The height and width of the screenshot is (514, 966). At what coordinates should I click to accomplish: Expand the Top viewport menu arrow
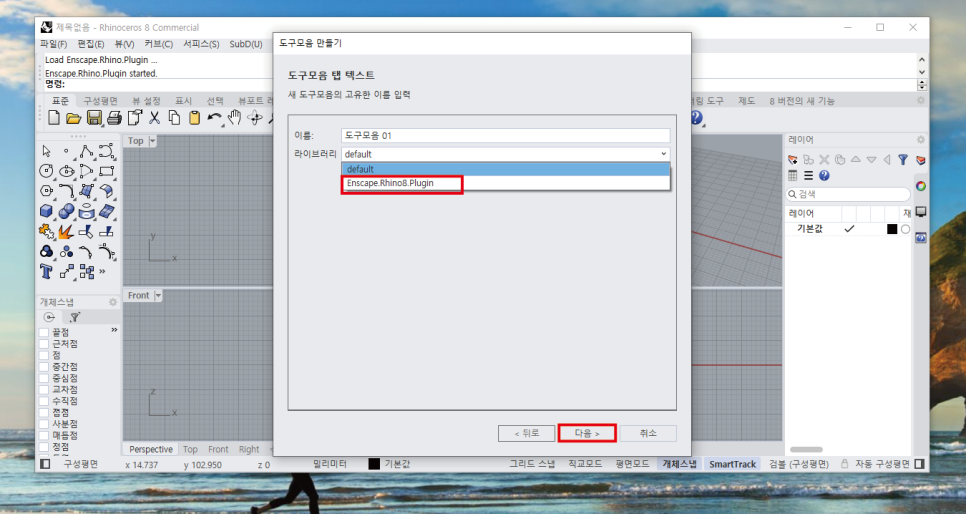(x=152, y=141)
